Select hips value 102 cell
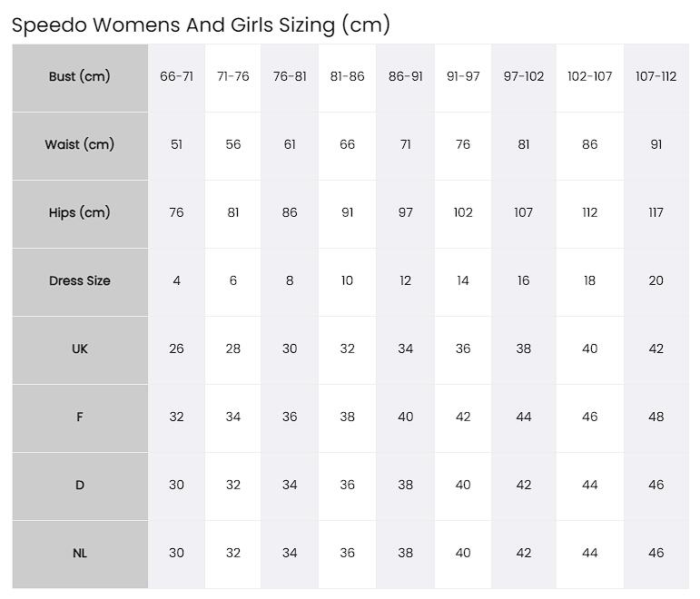 pos(463,214)
